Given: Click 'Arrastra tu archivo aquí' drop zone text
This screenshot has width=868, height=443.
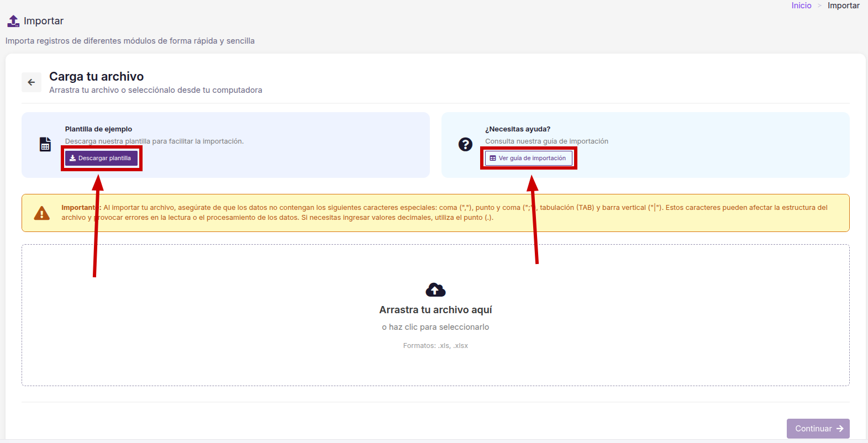Looking at the screenshot, I should (x=435, y=310).
